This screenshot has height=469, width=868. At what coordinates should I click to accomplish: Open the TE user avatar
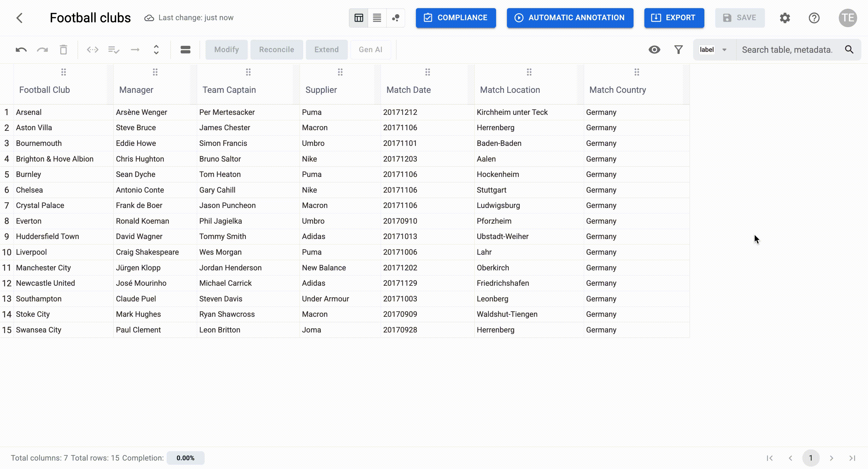coord(848,18)
